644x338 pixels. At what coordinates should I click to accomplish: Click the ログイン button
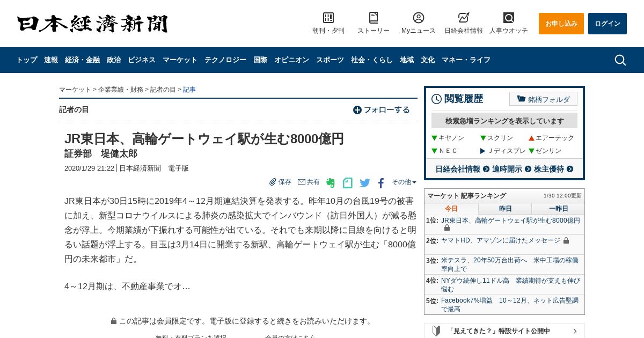click(x=608, y=24)
